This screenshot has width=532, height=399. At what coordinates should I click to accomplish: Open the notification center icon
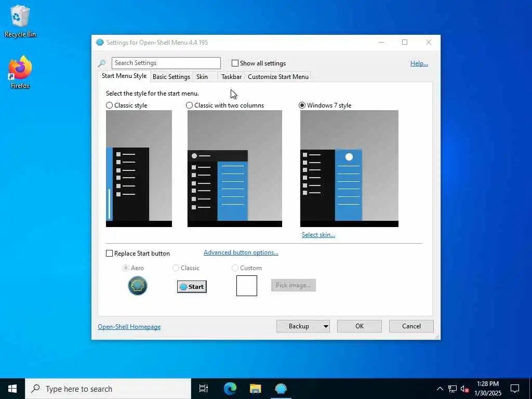pyautogui.click(x=515, y=389)
